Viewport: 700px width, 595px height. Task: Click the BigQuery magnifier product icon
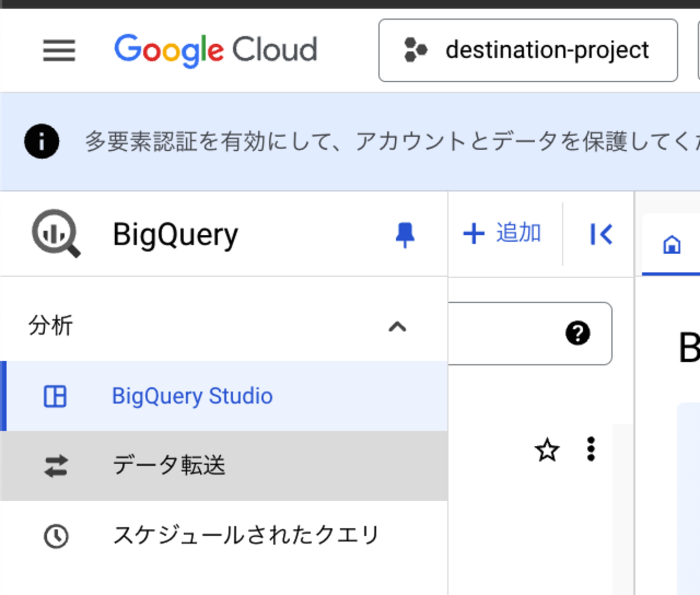coord(55,234)
